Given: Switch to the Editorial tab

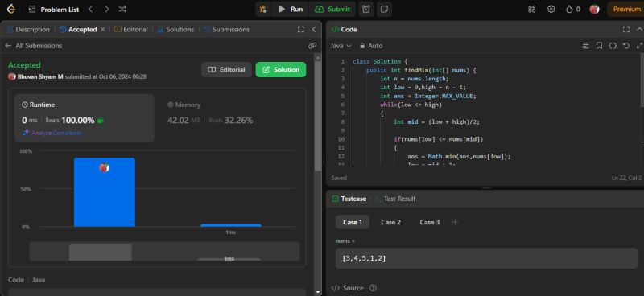Looking at the screenshot, I should coord(131,30).
